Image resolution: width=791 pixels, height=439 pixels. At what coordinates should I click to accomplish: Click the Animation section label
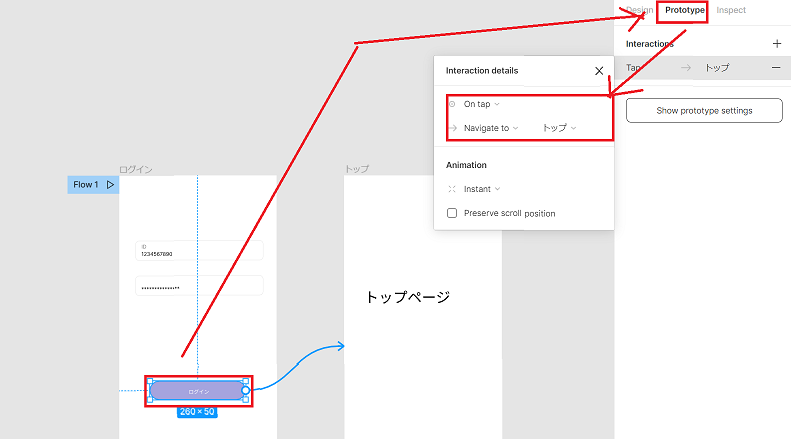[x=466, y=165]
